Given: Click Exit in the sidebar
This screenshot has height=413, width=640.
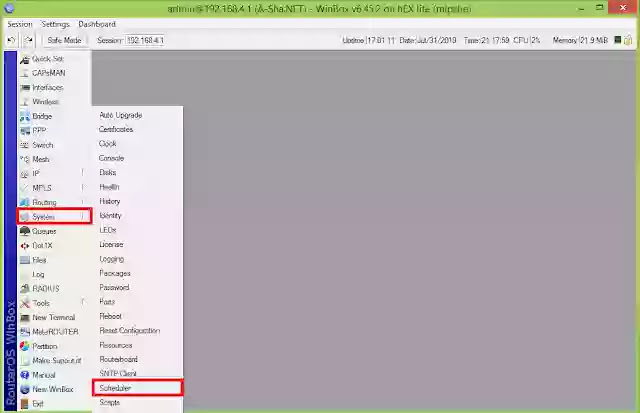Looking at the screenshot, I should 54,404.
